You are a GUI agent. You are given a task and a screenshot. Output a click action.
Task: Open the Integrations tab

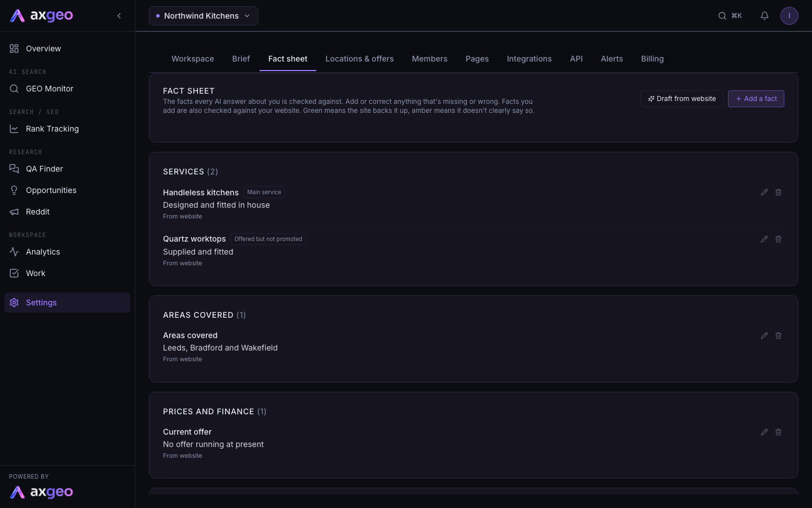tap(529, 59)
